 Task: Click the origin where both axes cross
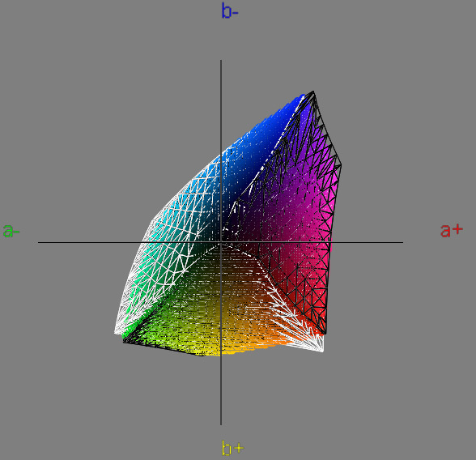[x=221, y=242]
